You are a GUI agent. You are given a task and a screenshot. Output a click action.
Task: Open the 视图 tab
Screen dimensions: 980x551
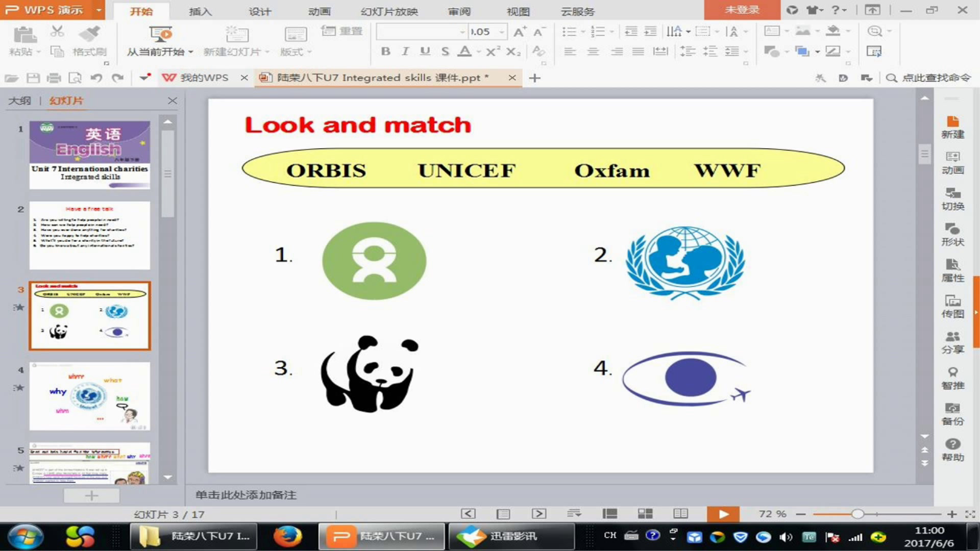coord(518,11)
